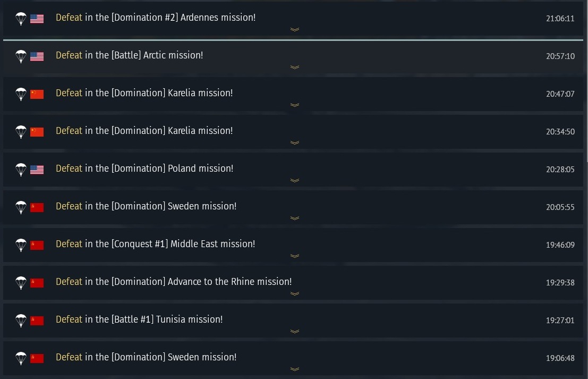Click the US flag beside Poland mission
Image resolution: width=588 pixels, height=379 pixels.
[37, 170]
